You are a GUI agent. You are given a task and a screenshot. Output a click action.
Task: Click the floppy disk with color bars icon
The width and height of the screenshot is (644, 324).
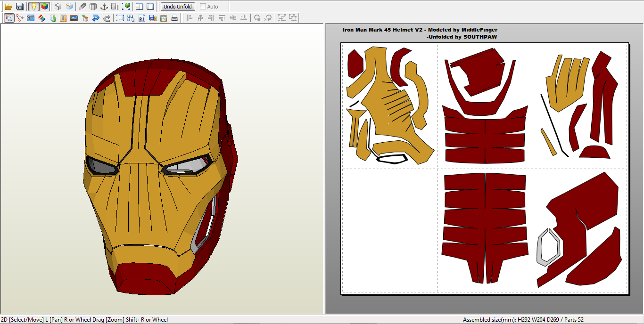(153, 18)
